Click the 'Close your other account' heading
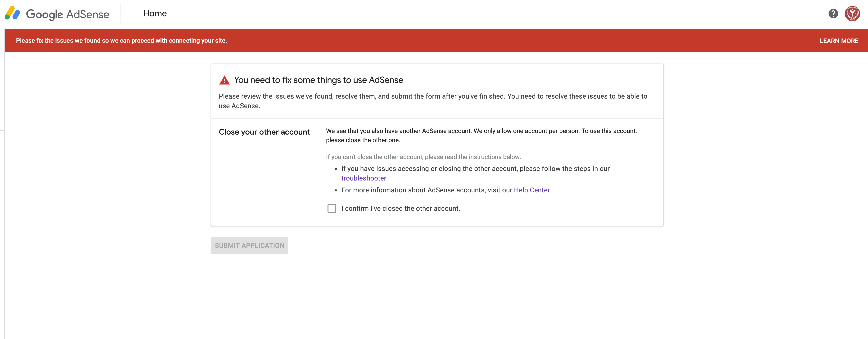Image resolution: width=868 pixels, height=339 pixels. coord(264,132)
